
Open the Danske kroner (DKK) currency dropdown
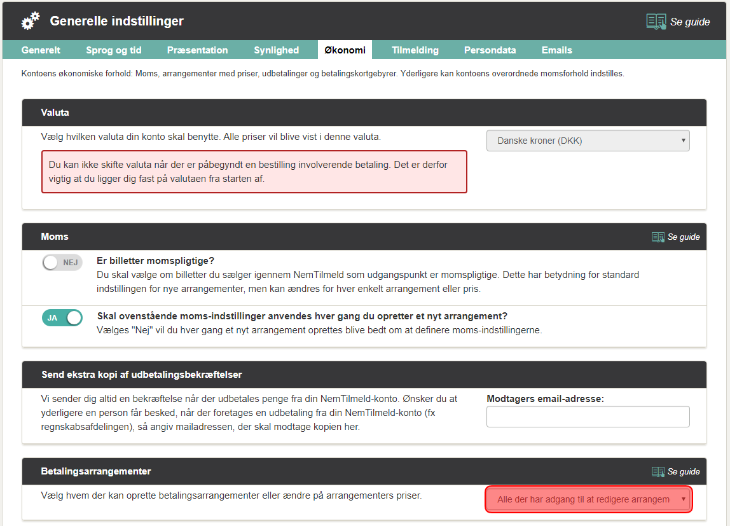(588, 141)
